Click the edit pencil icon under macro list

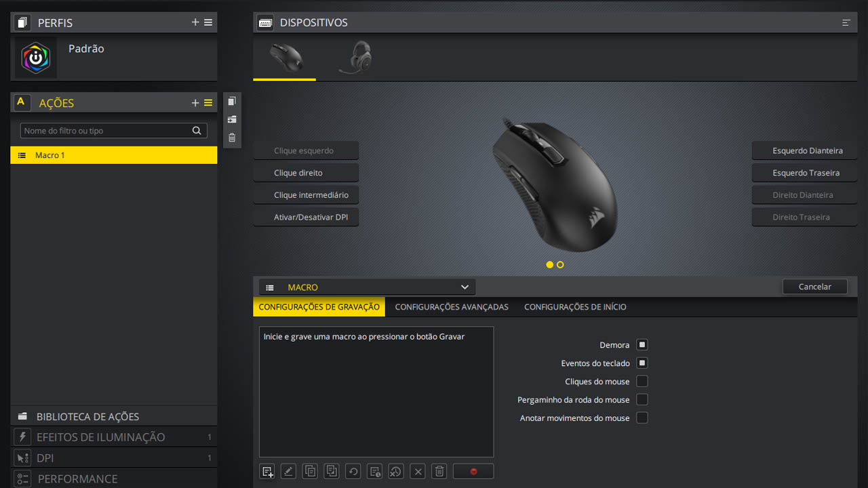(x=288, y=472)
